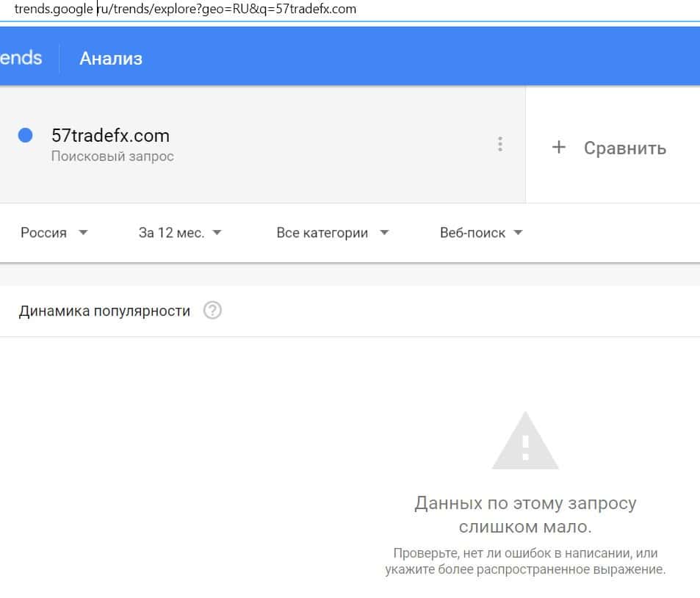This screenshot has height=598, width=700.
Task: Click the help icon beside Динамика популярности
Action: click(x=212, y=311)
